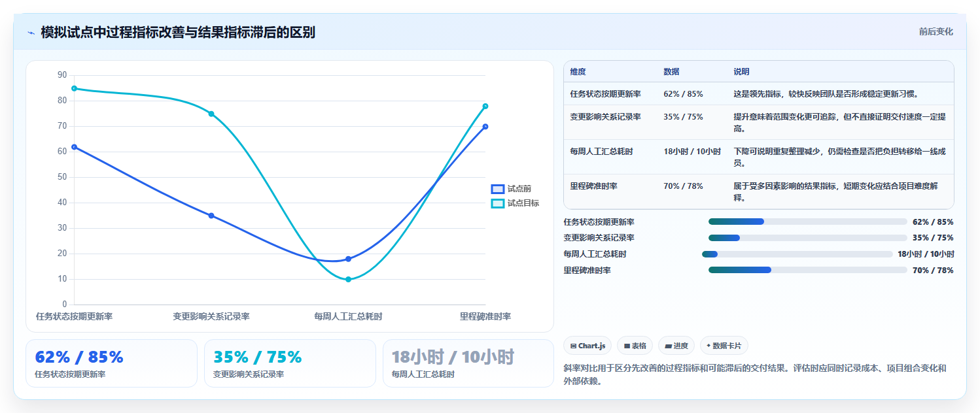The width and height of the screenshot is (980, 413).
Task: Click the 变更影响关系记录率 x-axis label
Action: (211, 316)
